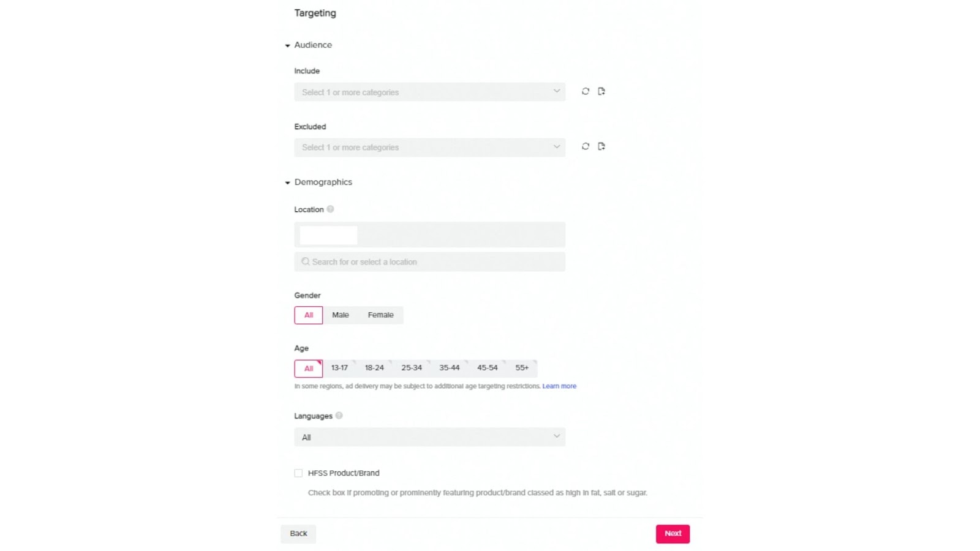Image resolution: width=980 pixels, height=551 pixels.
Task: Focus the location search field
Action: coord(429,262)
